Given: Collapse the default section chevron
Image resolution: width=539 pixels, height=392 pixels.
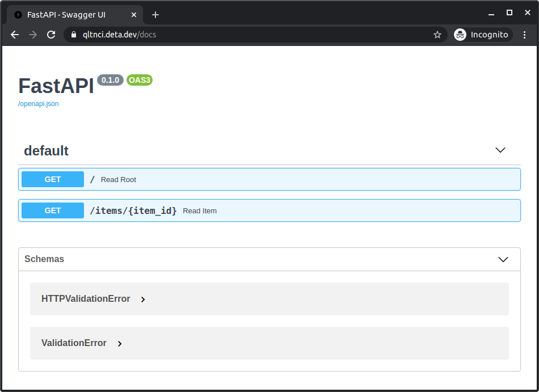Looking at the screenshot, I should pyautogui.click(x=500, y=150).
